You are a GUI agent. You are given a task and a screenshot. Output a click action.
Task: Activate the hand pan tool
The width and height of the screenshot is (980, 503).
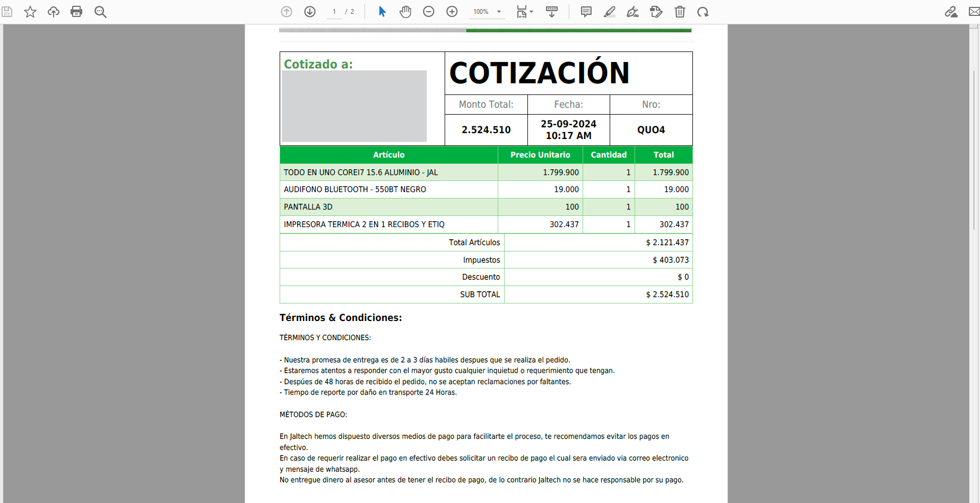click(405, 12)
